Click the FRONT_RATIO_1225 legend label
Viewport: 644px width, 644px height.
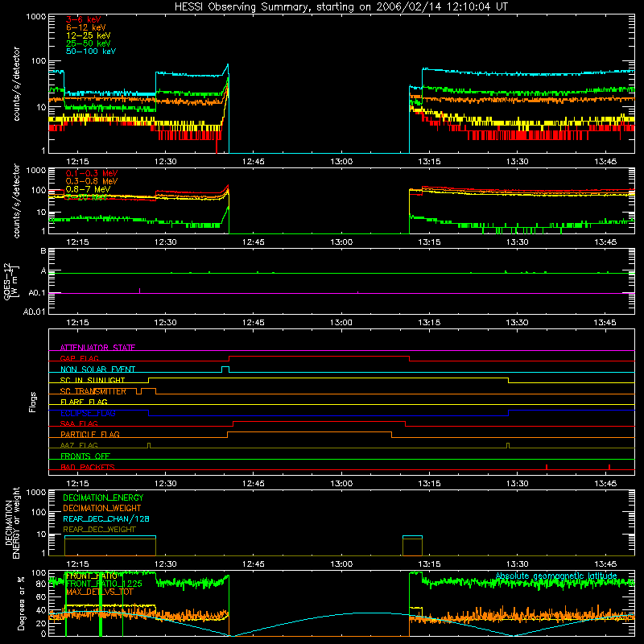pyautogui.click(x=104, y=584)
